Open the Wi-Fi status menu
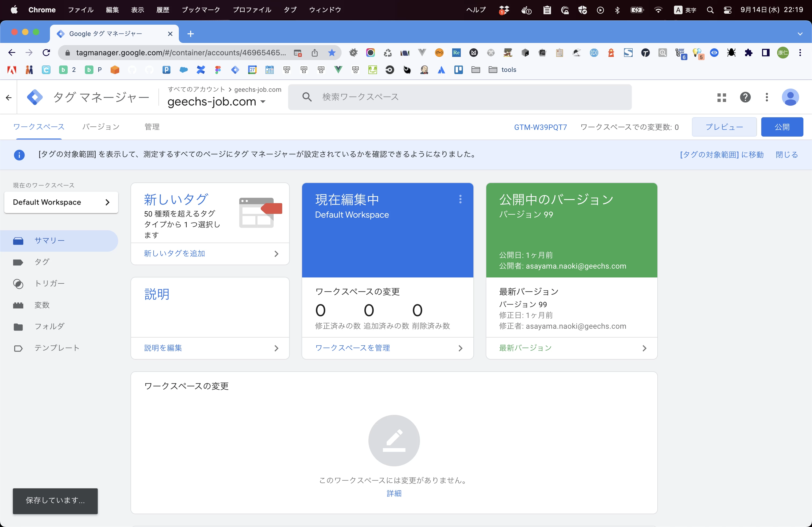Image resolution: width=812 pixels, height=527 pixels. (658, 10)
